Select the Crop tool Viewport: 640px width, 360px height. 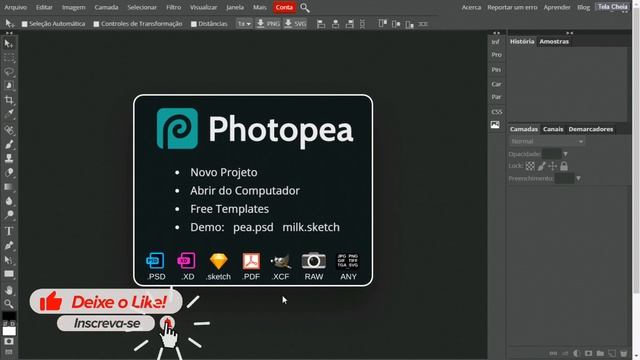coord(9,100)
